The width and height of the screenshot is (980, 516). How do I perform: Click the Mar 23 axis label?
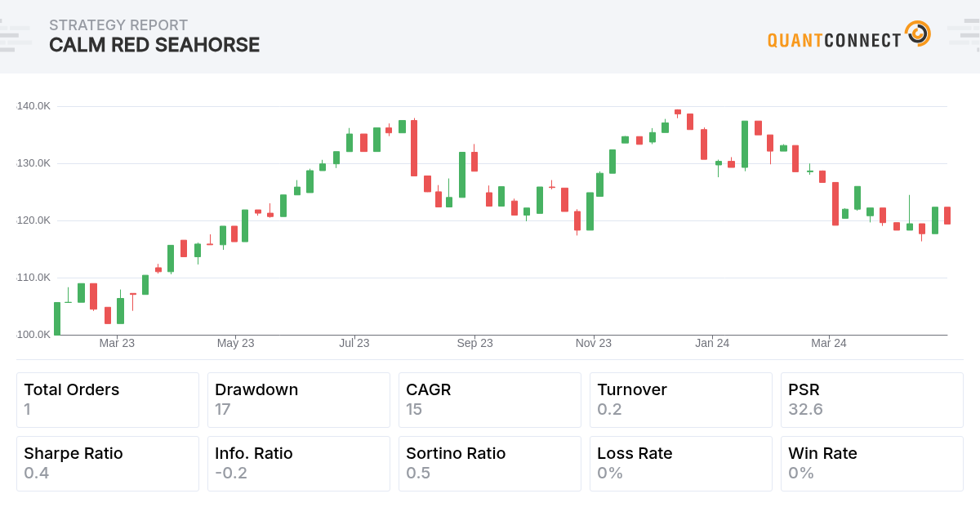[117, 344]
